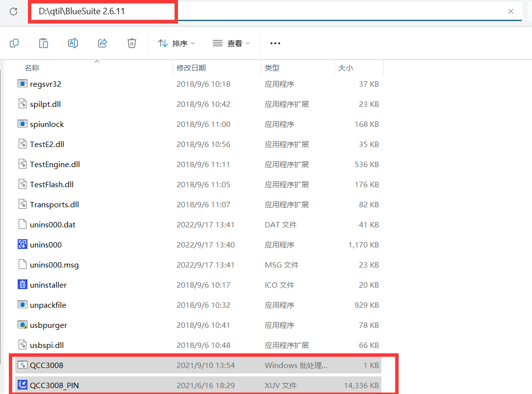
Task: Click the file name TestE2.dll
Action: click(47, 144)
